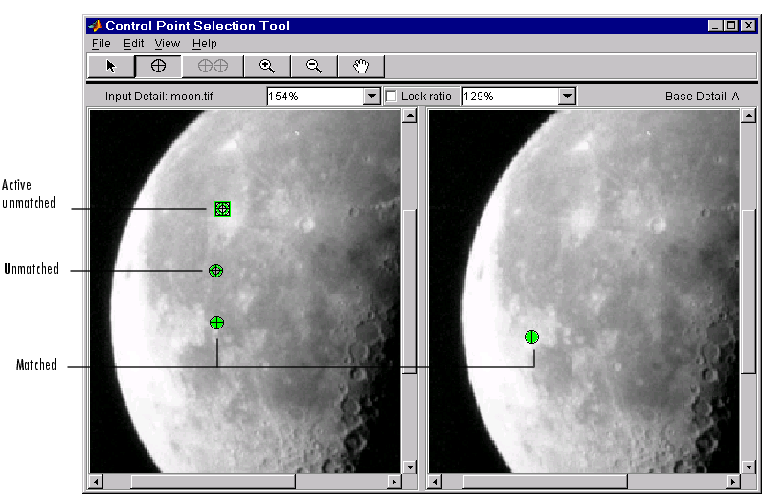The height and width of the screenshot is (501, 764).
Task: Click the "Base Detail" label
Action: point(696,96)
